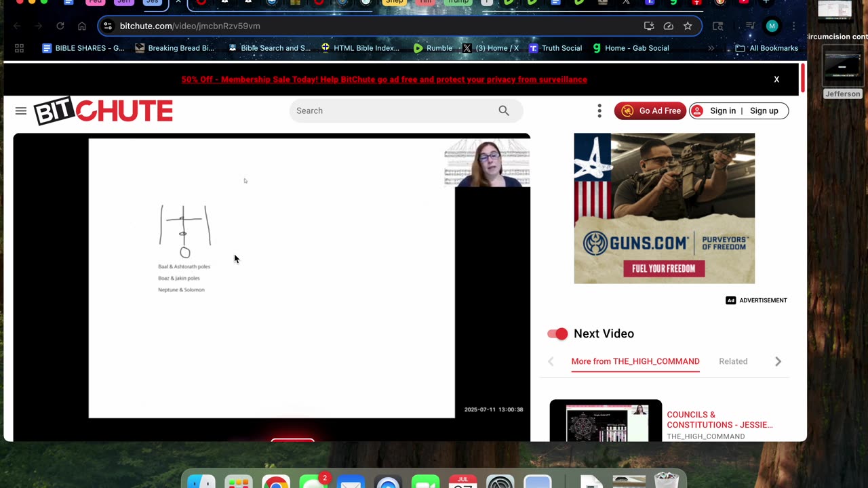The image size is (868, 488).
Task: Open the Trump tab group
Action: pyautogui.click(x=458, y=2)
